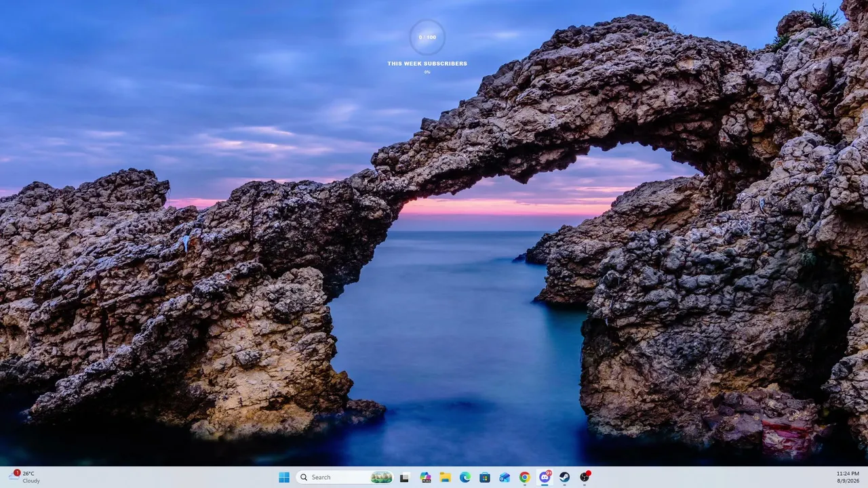Screen dimensions: 868x488
Task: Open File Explorer from taskbar
Action: pyautogui.click(x=445, y=477)
